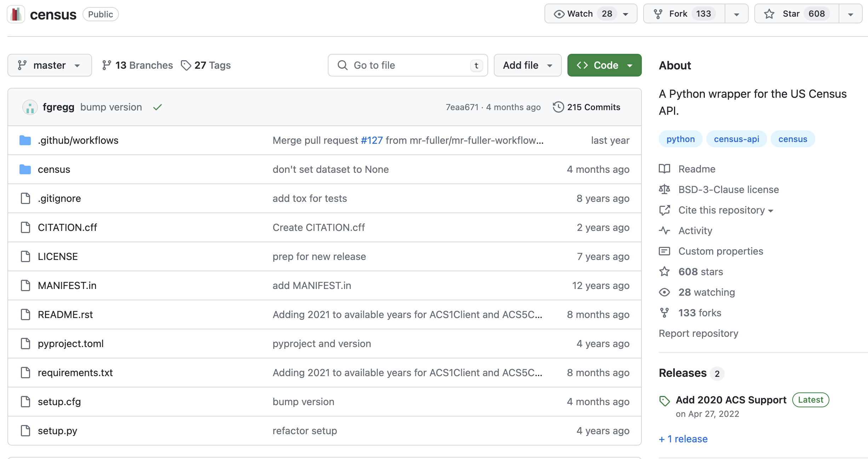Click the .gitignore file icon
This screenshot has height=459, width=868.
pyautogui.click(x=25, y=198)
